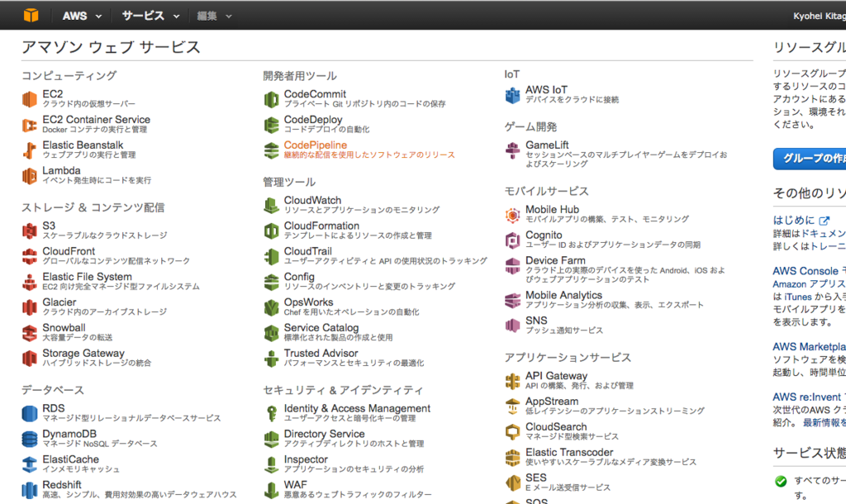Click the Mobile Hub icon
The height and width of the screenshot is (504, 846).
pos(512,215)
